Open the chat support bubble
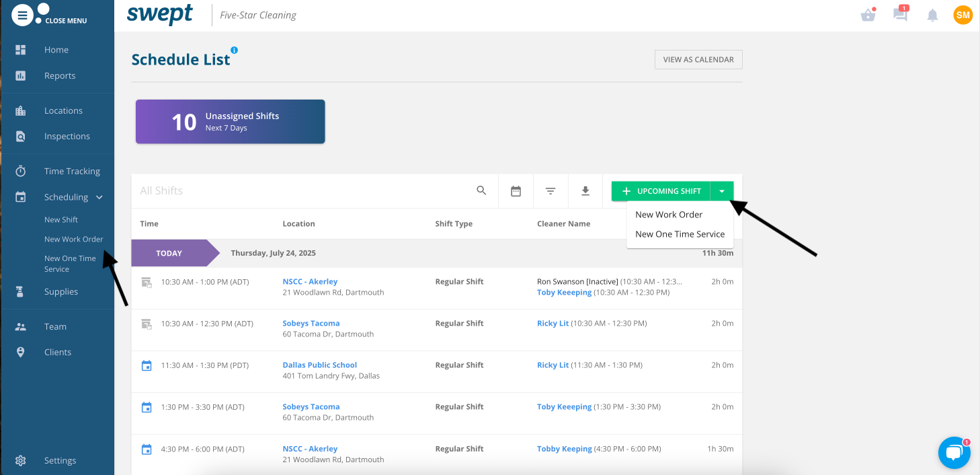Screen dimensions: 980x475 [x=954, y=452]
